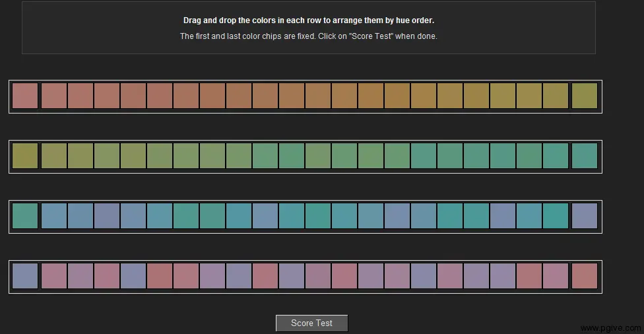Select the second-to-last teal chip in third row

[556, 216]
